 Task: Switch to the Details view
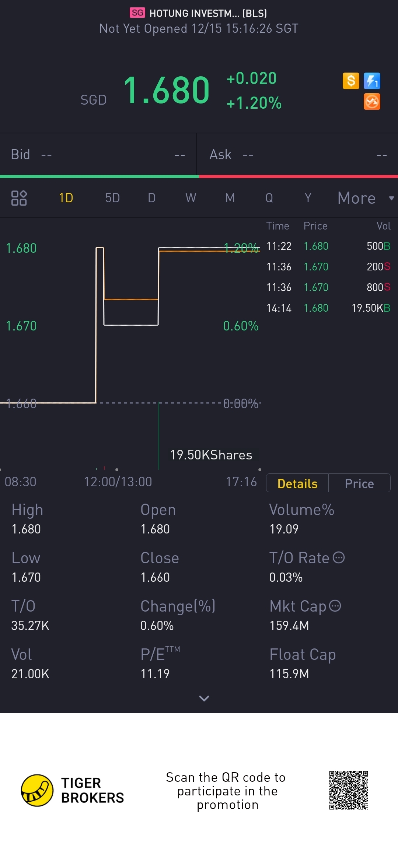(297, 483)
